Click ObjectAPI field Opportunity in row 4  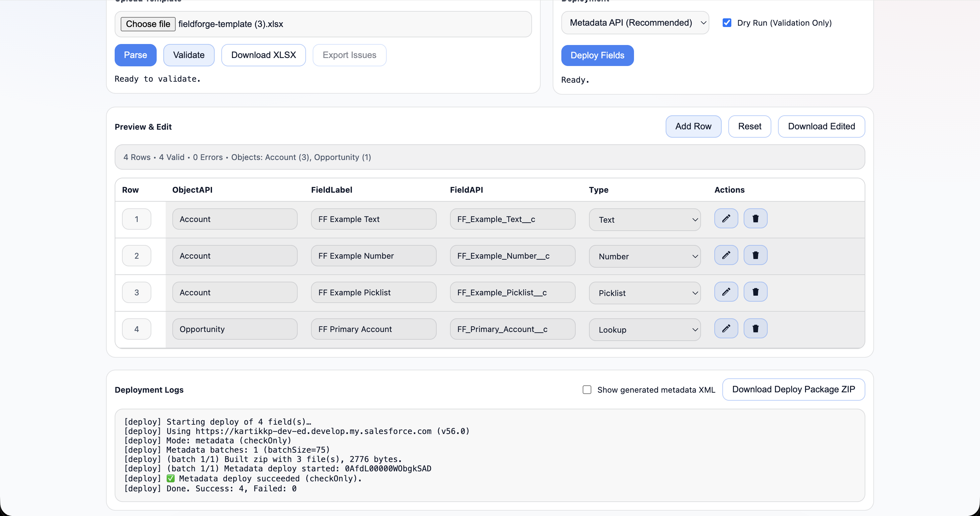click(x=235, y=329)
